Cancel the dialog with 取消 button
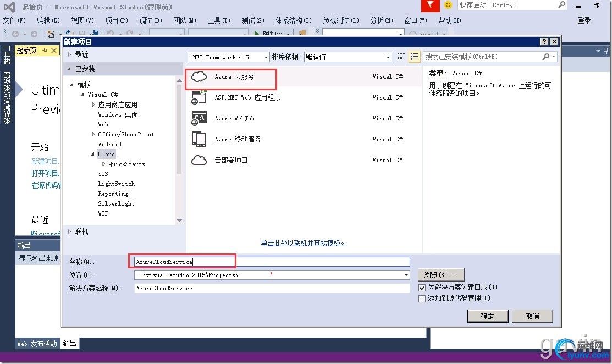Viewport: 612px width, 364px height. 532,316
